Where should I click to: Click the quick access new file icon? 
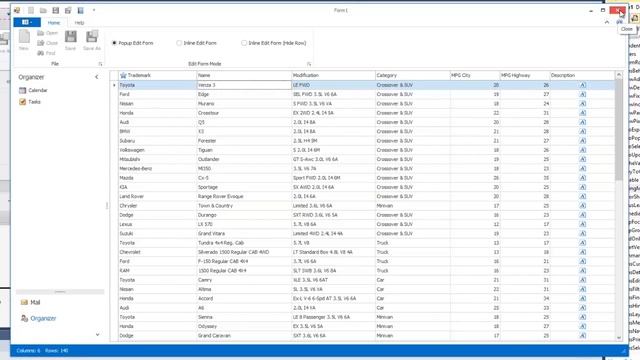tap(31, 10)
